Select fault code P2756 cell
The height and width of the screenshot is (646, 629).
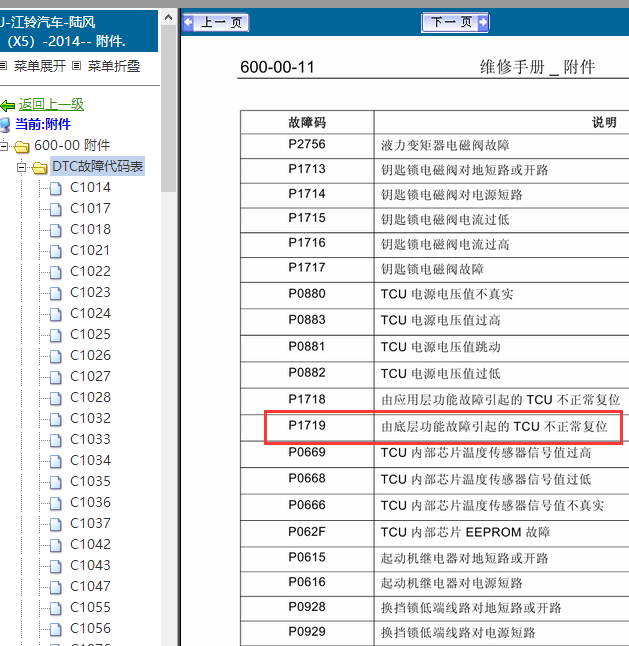[307, 145]
